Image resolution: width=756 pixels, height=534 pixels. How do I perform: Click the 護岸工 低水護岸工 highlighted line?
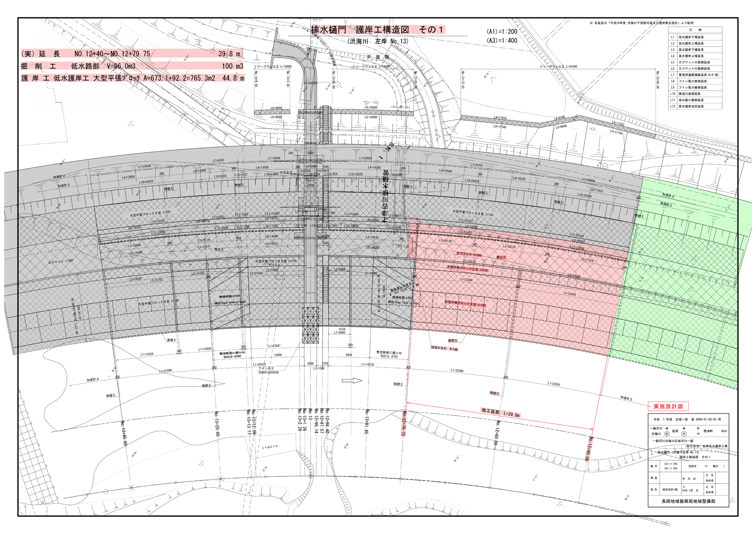pos(132,78)
